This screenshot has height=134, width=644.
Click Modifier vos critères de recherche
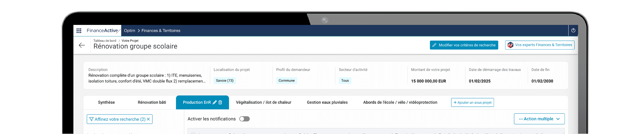coord(464,45)
